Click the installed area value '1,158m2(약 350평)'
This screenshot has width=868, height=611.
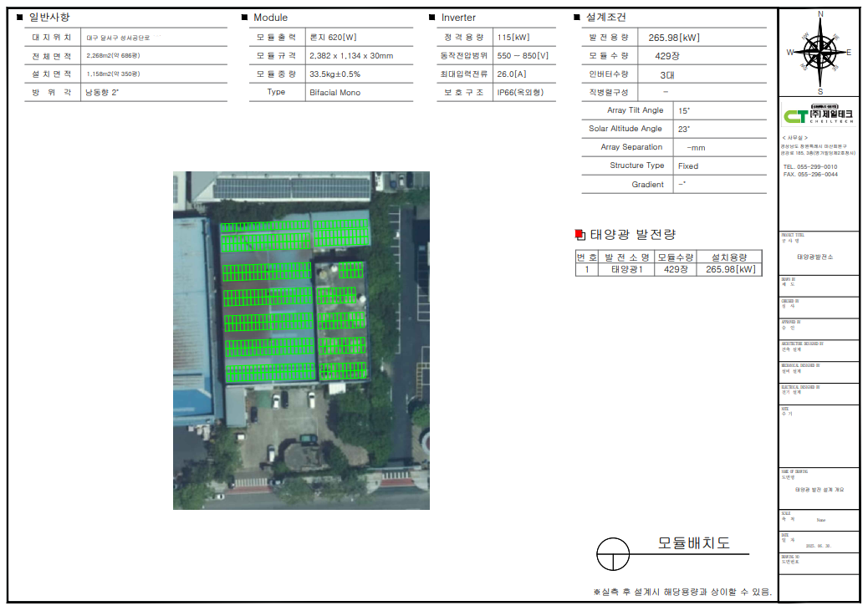[x=113, y=74]
